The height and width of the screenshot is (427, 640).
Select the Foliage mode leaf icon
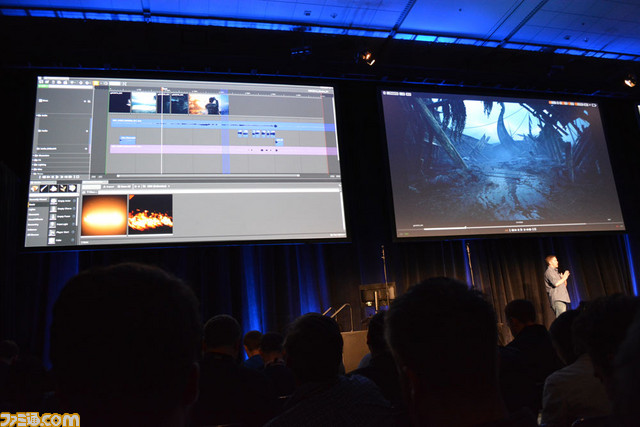(63, 188)
